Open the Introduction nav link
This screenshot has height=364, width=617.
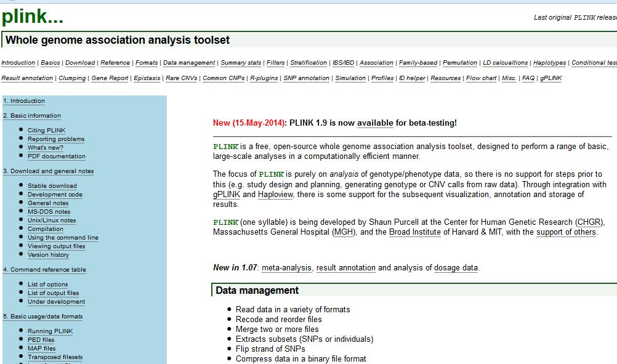[x=18, y=63]
